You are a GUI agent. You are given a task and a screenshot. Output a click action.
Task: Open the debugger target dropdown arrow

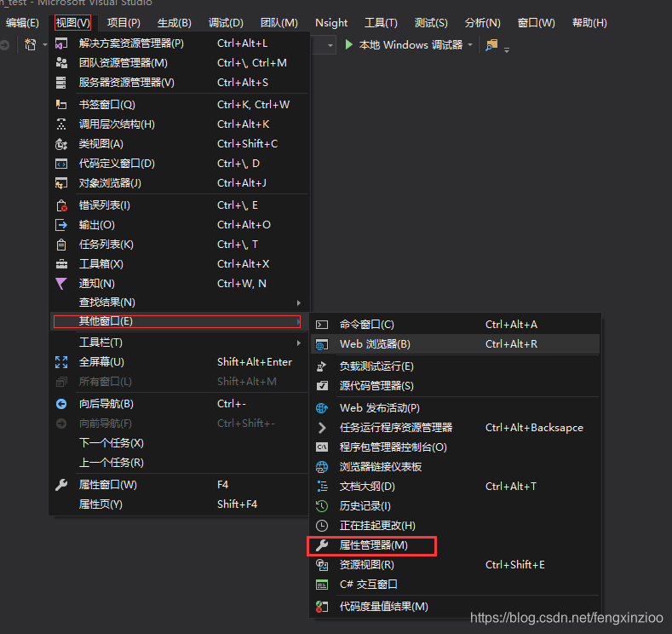[x=470, y=45]
